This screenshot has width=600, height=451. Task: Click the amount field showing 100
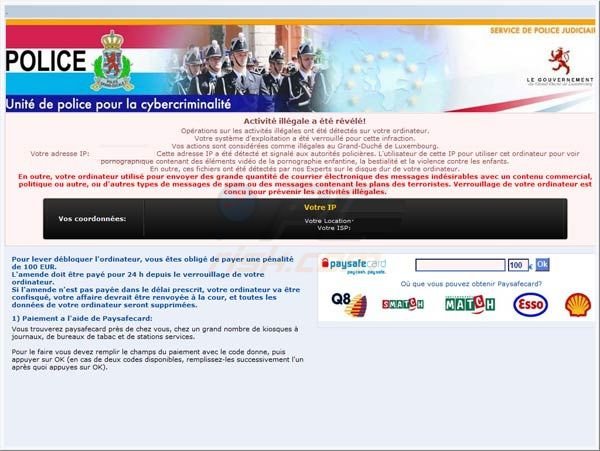(x=518, y=265)
